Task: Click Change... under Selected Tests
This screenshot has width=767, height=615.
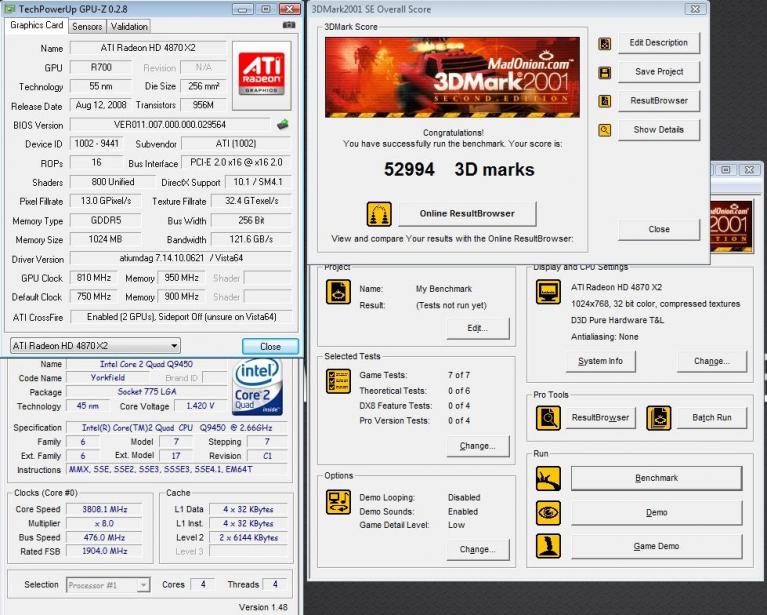Action: tap(477, 446)
